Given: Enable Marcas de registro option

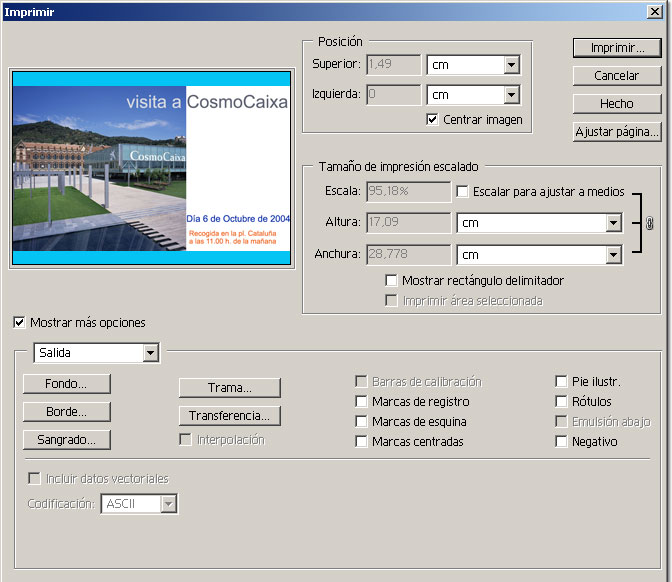Looking at the screenshot, I should pos(361,402).
